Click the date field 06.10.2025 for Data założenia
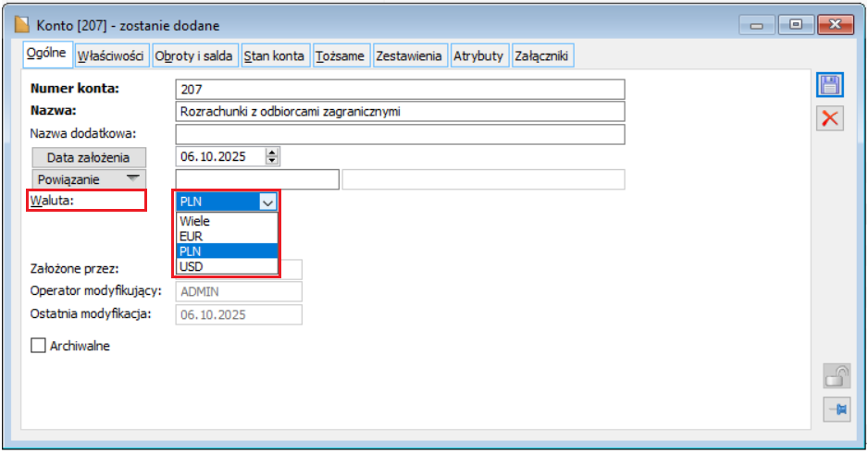868x453 pixels. [x=220, y=156]
